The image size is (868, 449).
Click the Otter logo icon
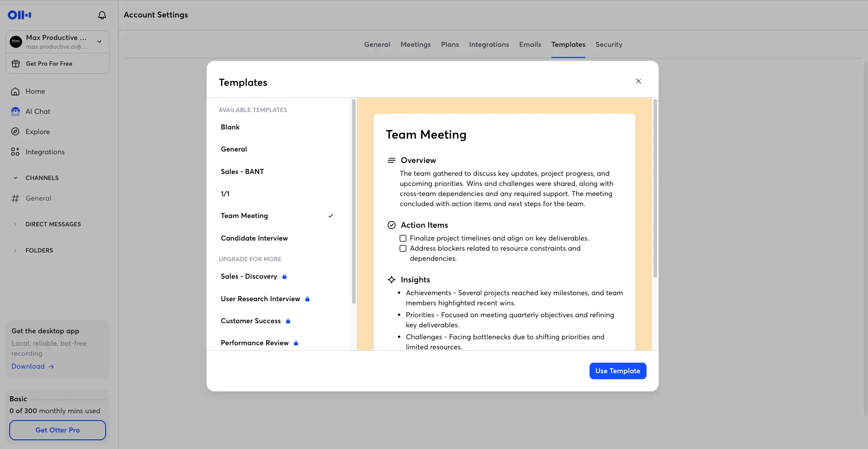coord(20,15)
